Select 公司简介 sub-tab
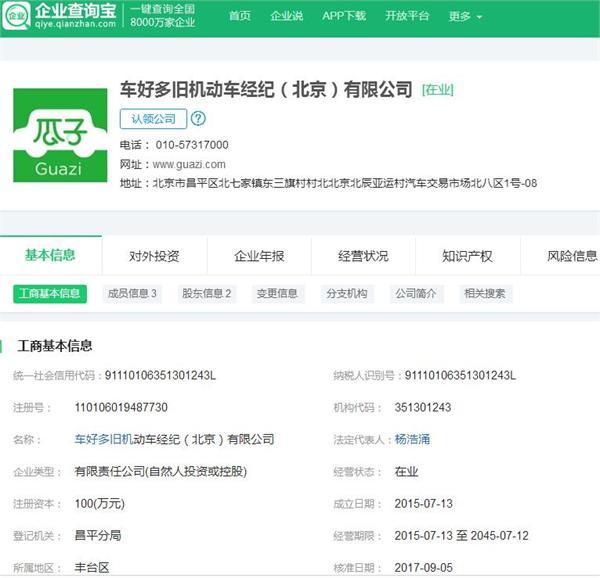 (416, 294)
